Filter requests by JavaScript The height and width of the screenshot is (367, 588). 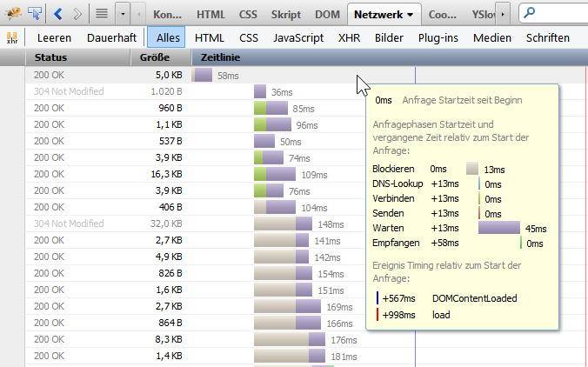(298, 38)
